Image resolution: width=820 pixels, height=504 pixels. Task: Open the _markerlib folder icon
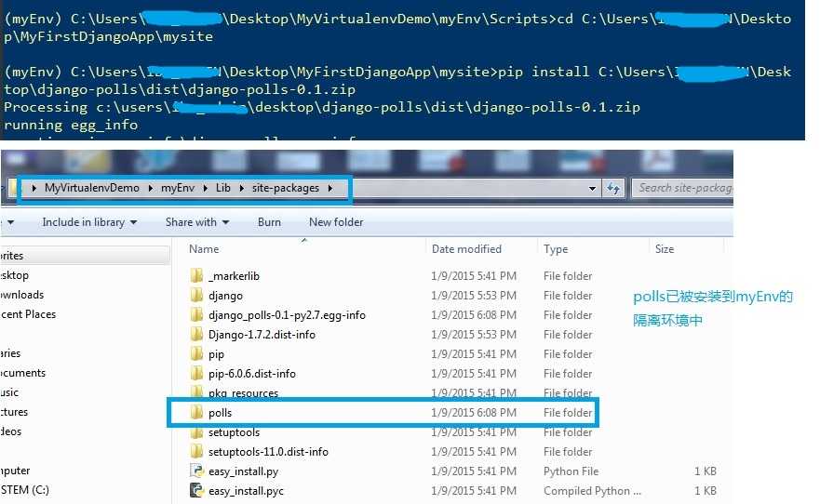pos(196,276)
